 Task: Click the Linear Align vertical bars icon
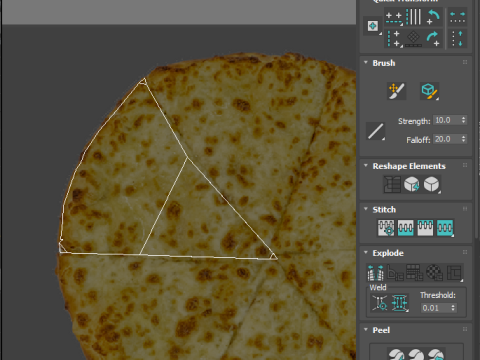coord(414,17)
